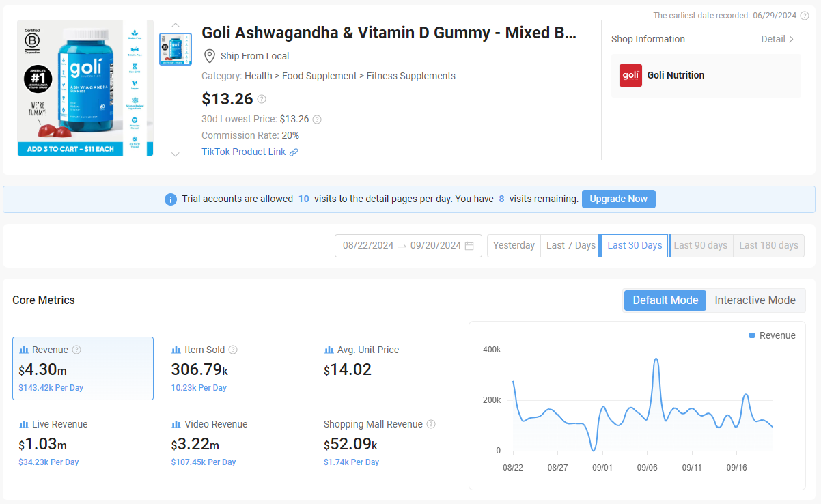Click bar chart icon next to Revenue label
Screen dimensions: 821x504
[x=24, y=350]
